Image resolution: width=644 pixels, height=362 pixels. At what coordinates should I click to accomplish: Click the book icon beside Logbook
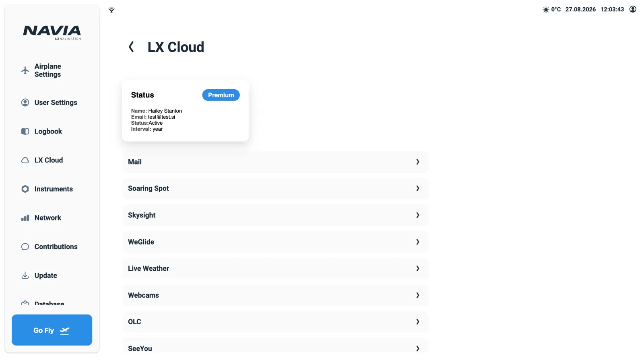tap(25, 132)
